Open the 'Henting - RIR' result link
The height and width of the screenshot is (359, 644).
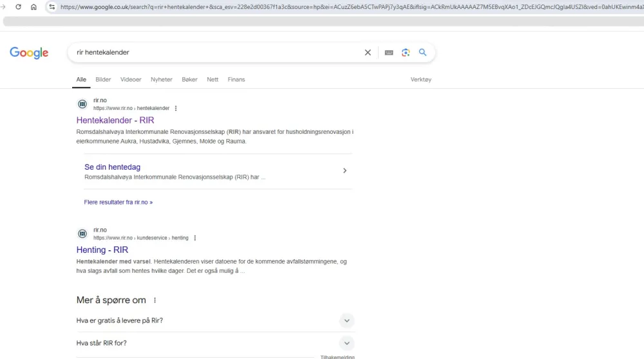tap(102, 250)
